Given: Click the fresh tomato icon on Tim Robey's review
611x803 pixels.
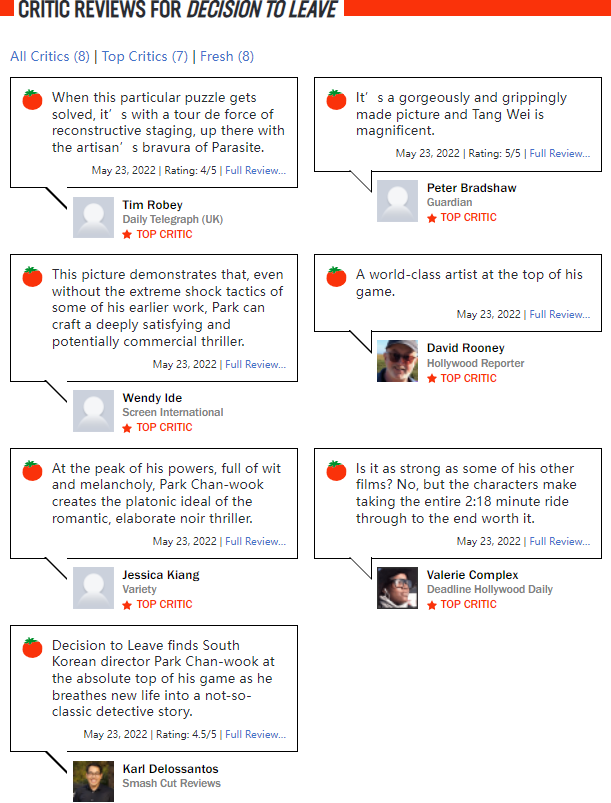Looking at the screenshot, I should pyautogui.click(x=32, y=99).
